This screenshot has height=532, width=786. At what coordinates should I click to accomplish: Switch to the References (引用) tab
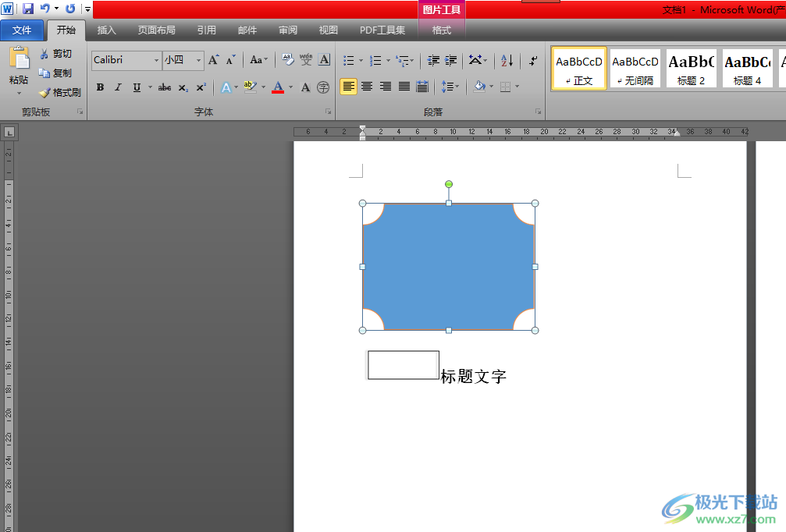point(206,30)
